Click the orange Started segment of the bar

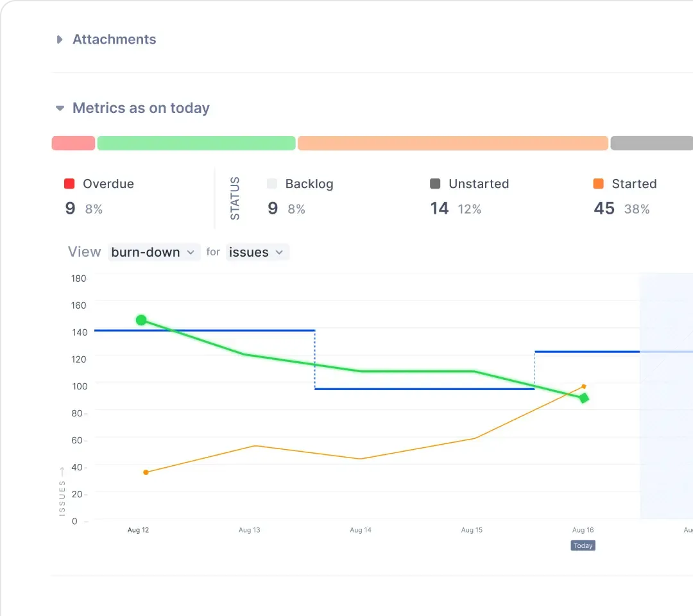(x=452, y=143)
